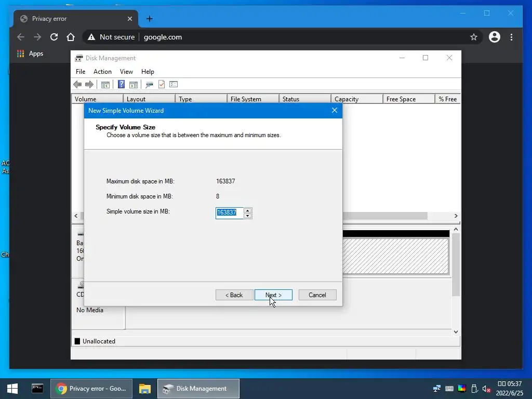Click the Privacy error Chrome taskbar button
This screenshot has width=532, height=399.
(x=91, y=389)
